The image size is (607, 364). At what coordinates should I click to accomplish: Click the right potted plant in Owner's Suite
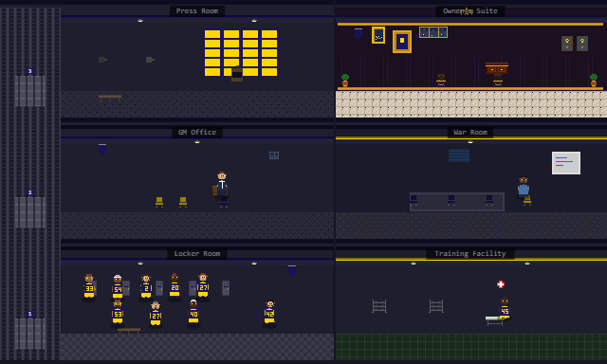click(x=594, y=80)
